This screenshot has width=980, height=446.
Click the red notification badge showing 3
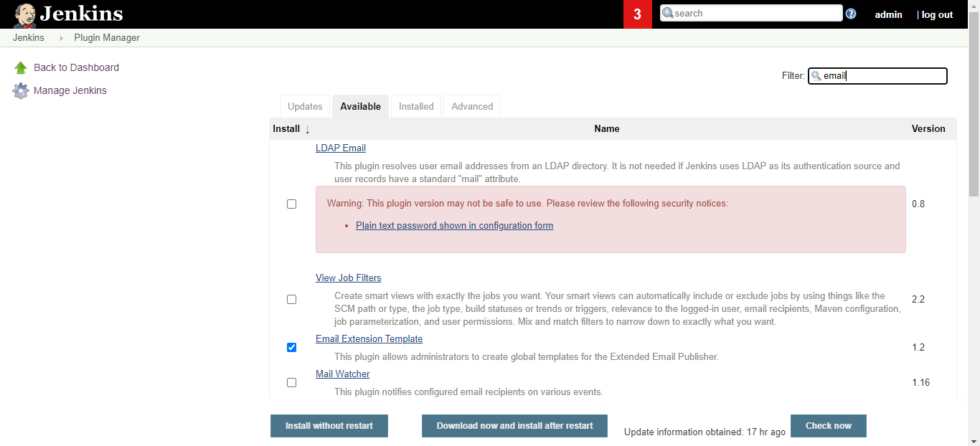pos(638,14)
